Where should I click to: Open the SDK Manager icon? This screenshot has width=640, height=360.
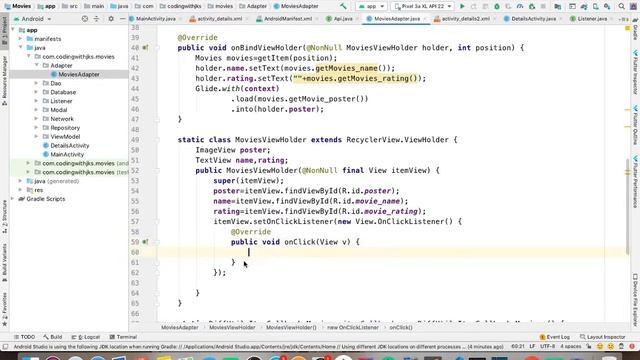click(x=607, y=7)
